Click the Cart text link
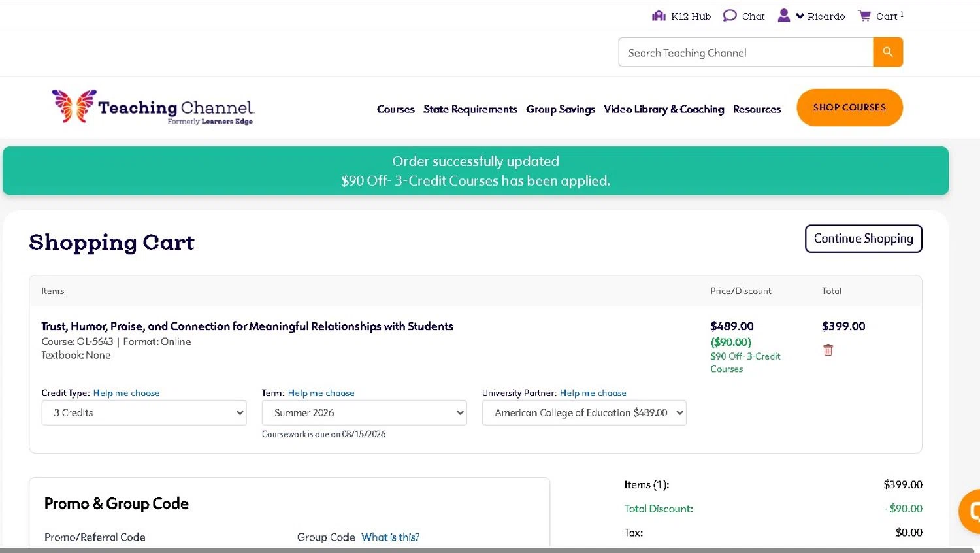 887,16
